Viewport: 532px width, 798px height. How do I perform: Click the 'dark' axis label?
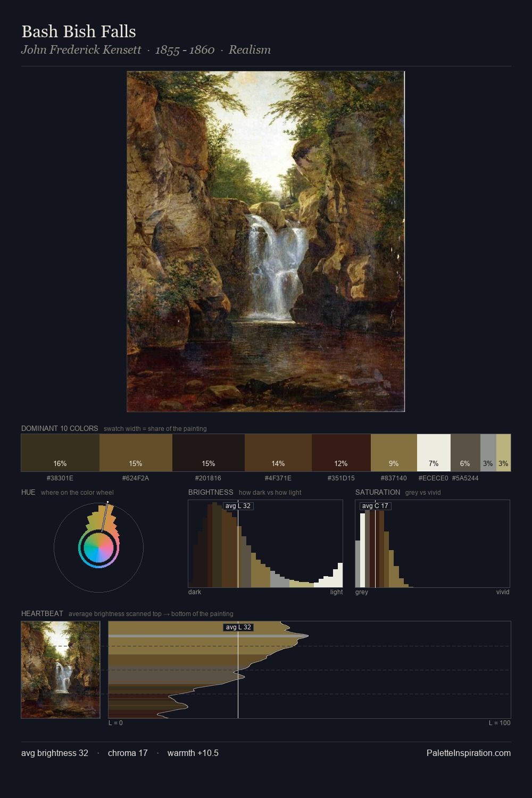point(195,592)
